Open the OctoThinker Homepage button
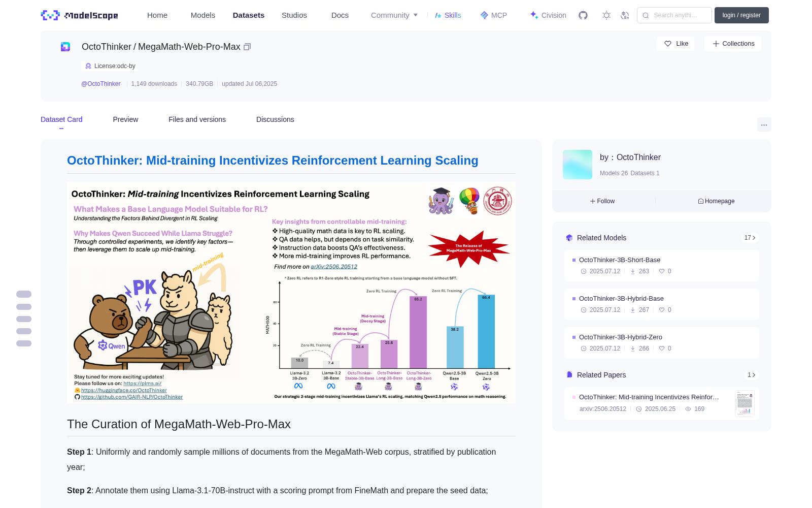 [716, 201]
